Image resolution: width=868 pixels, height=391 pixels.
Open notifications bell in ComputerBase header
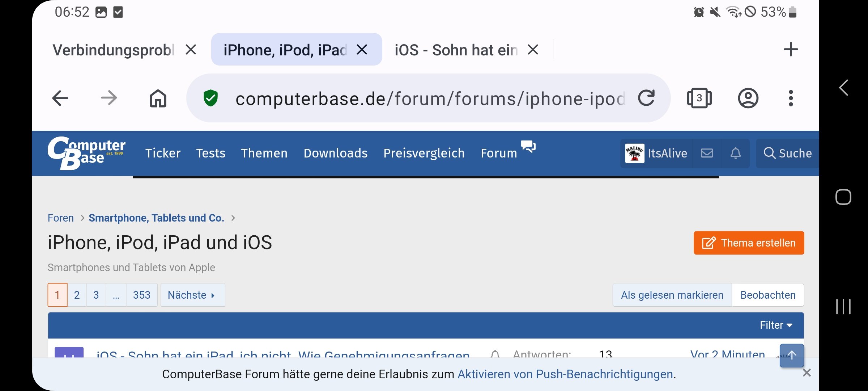coord(736,153)
